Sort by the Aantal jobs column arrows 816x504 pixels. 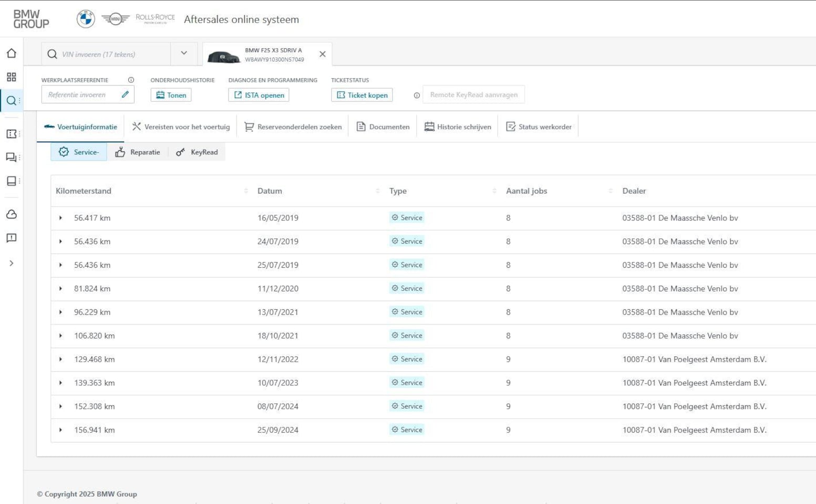click(611, 191)
